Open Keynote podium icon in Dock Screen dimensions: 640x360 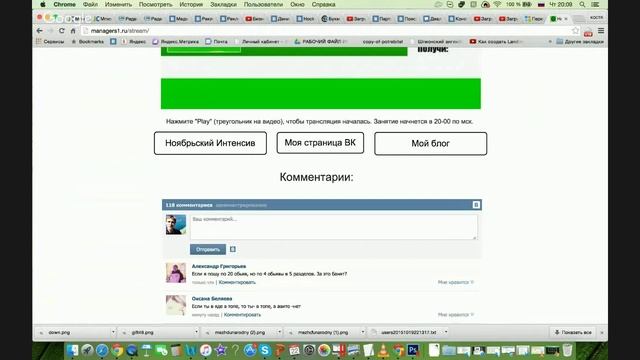pyautogui.click(x=146, y=350)
